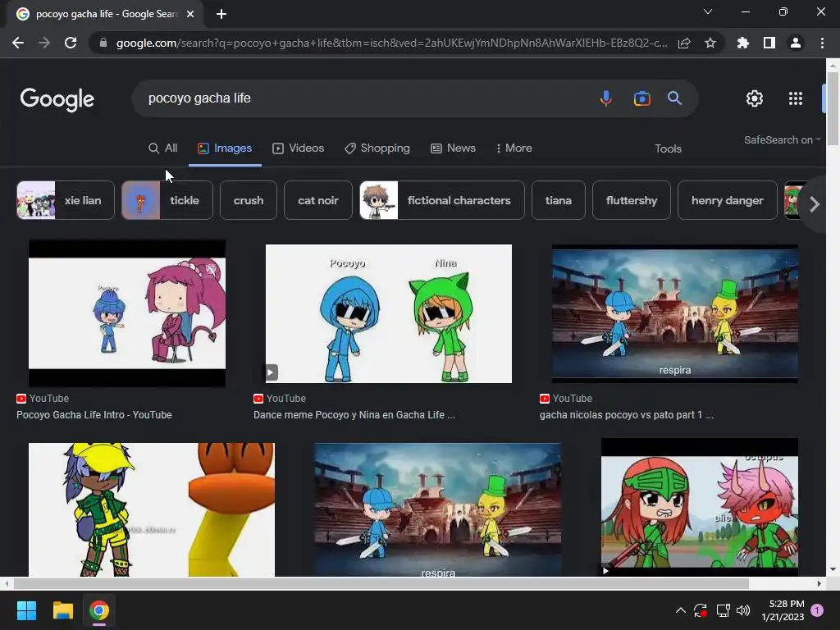Select the cat noir suggestion chip
The image size is (840, 630).
pos(318,200)
